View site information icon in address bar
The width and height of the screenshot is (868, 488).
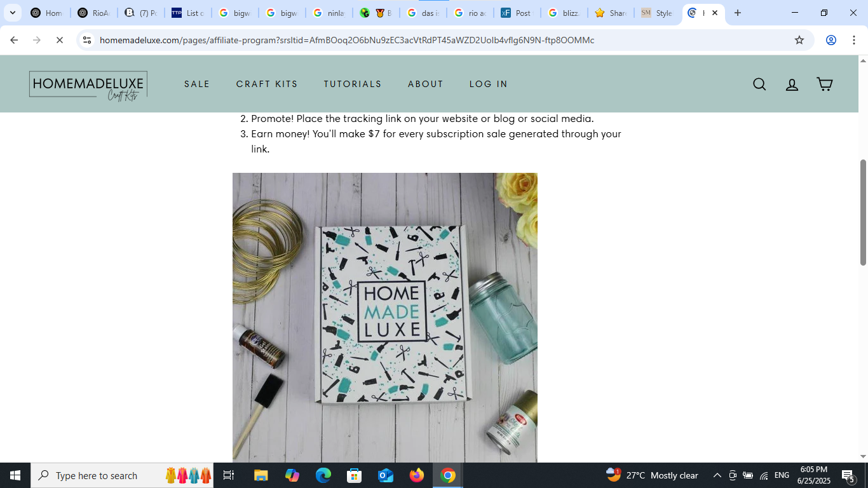coord(87,40)
